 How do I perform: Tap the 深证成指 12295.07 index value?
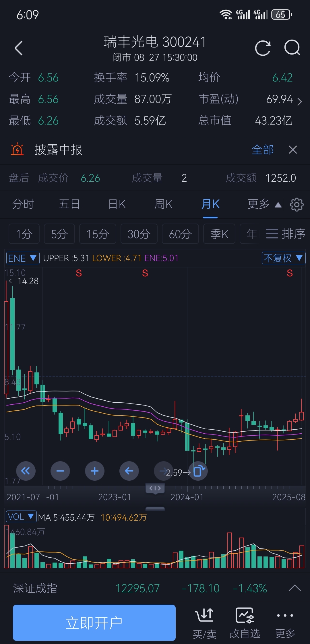[x=137, y=588]
